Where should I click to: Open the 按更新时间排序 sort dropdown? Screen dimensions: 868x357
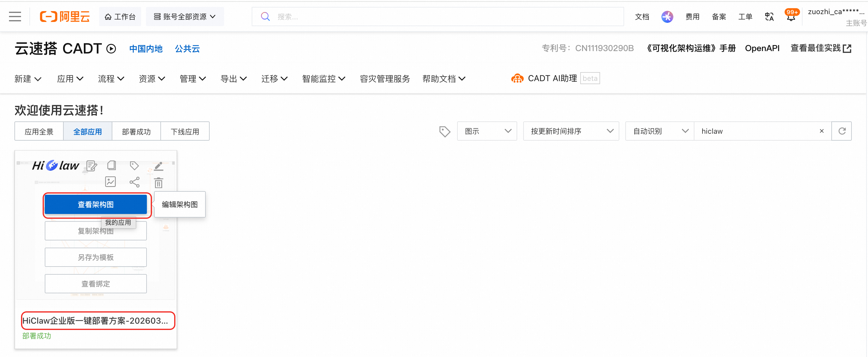(571, 131)
